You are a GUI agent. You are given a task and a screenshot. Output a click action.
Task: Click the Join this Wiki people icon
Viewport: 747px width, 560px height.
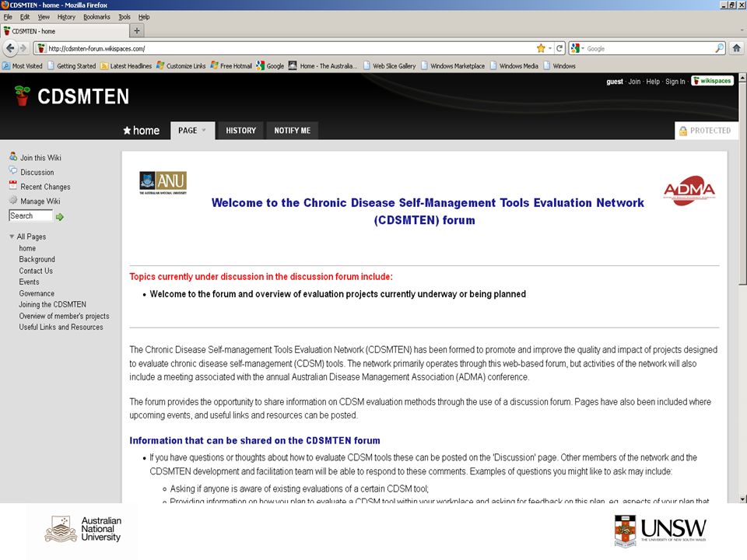[13, 156]
